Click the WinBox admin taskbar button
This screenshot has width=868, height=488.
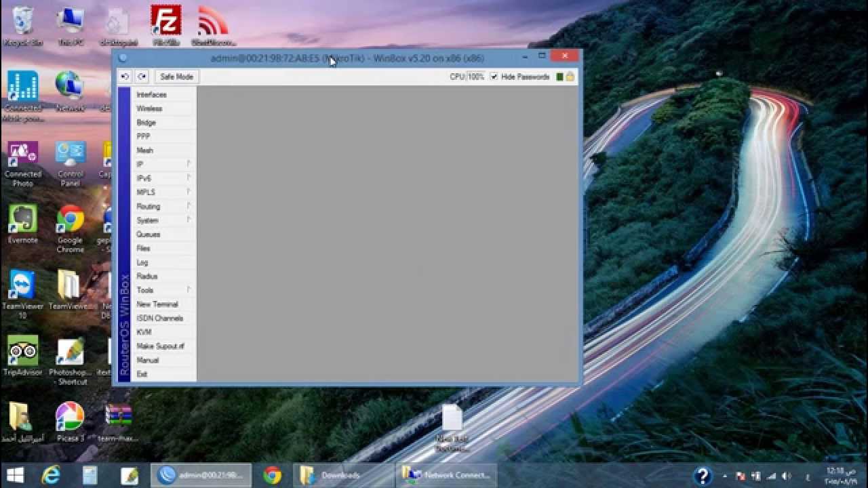[x=201, y=475]
